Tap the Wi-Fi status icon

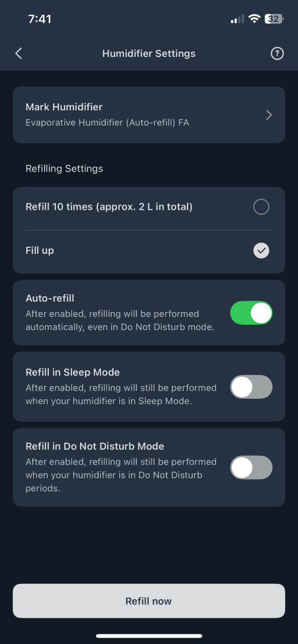pos(254,19)
